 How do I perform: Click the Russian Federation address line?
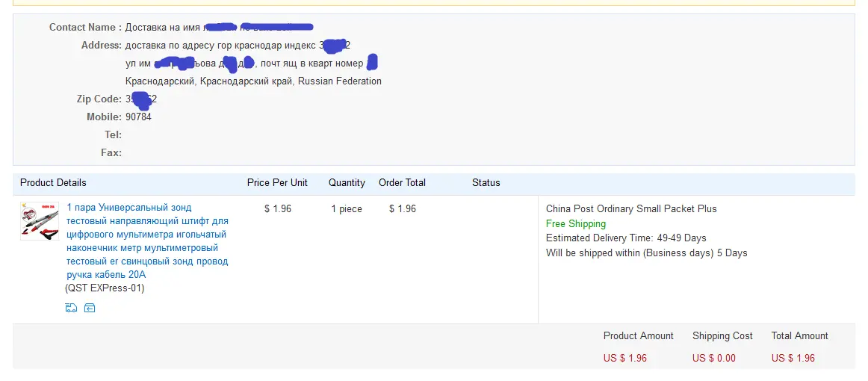pos(253,81)
